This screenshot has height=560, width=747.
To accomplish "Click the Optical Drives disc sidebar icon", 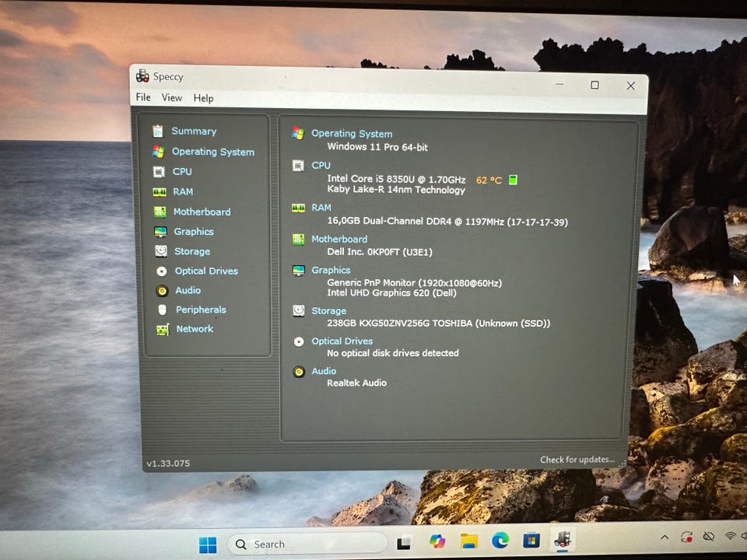I will pos(162,271).
